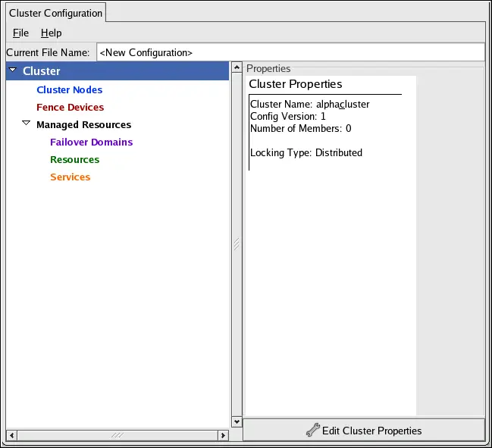Viewport: 492px width, 448px height.
Task: Select Resources under Managed Resources
Action: pos(74,159)
